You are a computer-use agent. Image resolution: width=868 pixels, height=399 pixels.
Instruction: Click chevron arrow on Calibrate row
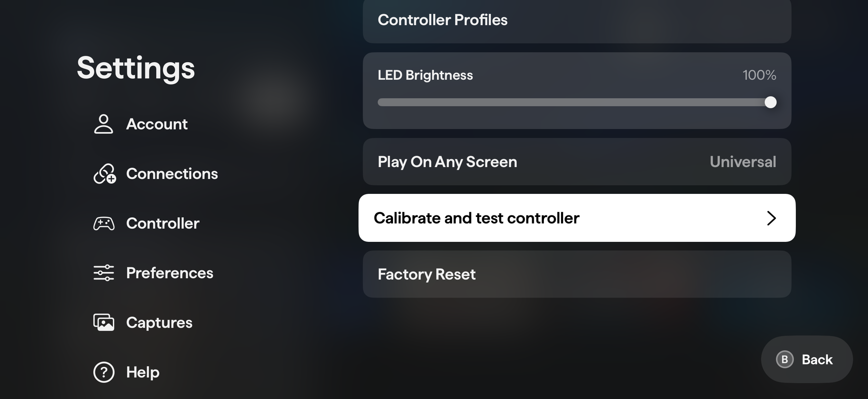771,218
